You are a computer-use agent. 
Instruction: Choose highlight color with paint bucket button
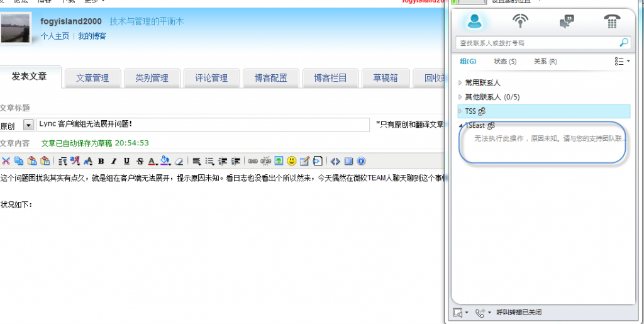point(166,161)
